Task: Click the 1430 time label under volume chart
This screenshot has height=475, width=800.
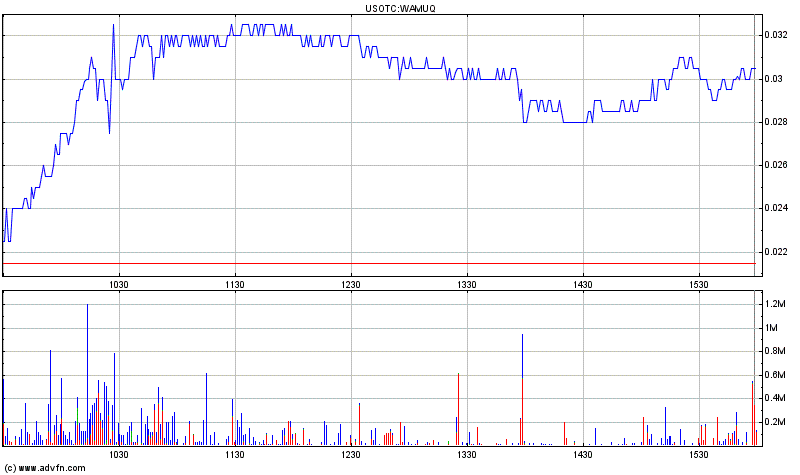Action: click(x=582, y=455)
